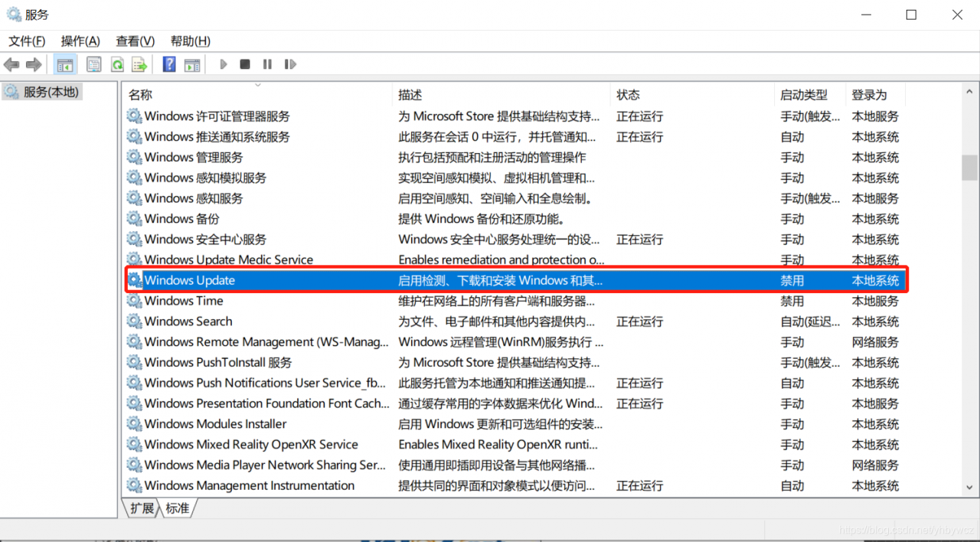Switch to the 扩展 tab
The height and width of the screenshot is (542, 980).
(142, 508)
